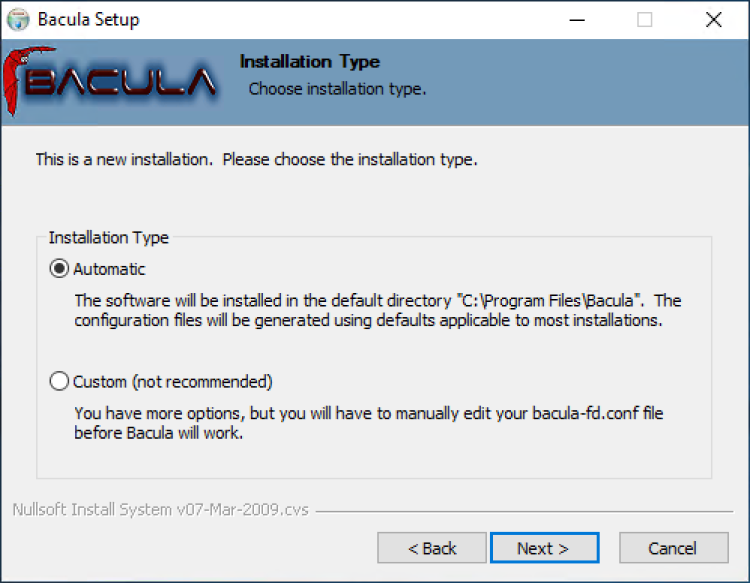Go to the next step with Next >
Viewport: 750px width, 583px height.
click(x=544, y=548)
